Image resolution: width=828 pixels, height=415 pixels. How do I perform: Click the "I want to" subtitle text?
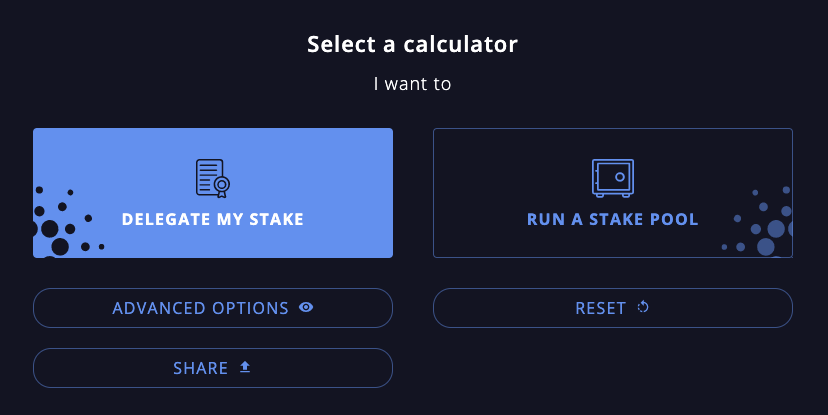tap(412, 84)
